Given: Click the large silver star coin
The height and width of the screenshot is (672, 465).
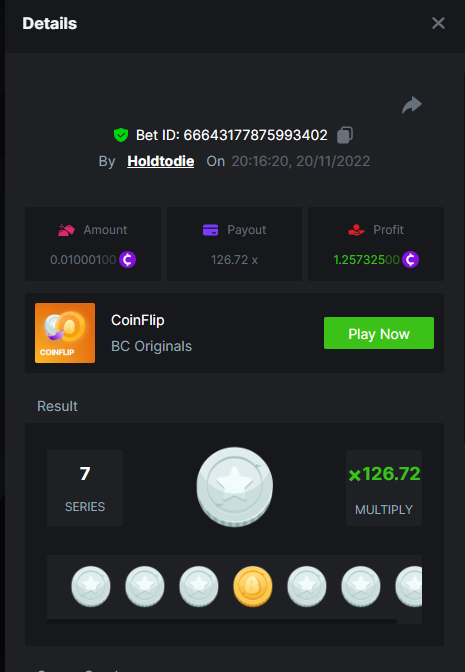Looking at the screenshot, I should click(x=234, y=487).
